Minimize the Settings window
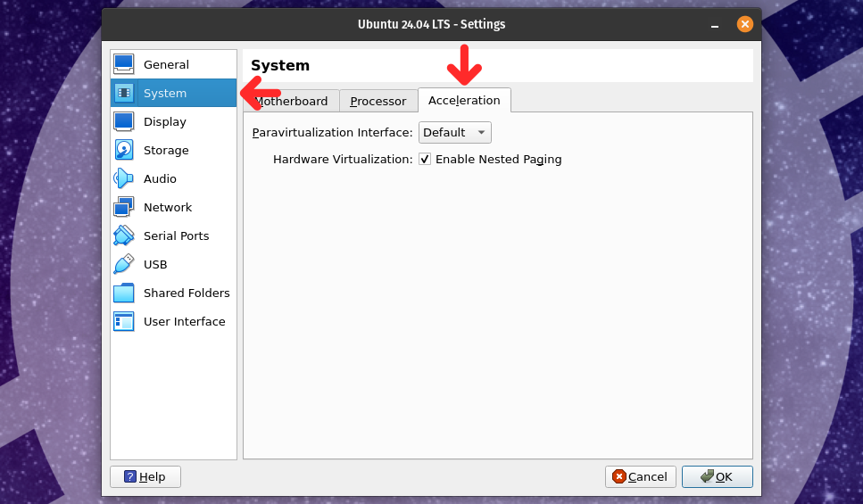Screen dimensions: 863x504 pyautogui.click(x=714, y=25)
